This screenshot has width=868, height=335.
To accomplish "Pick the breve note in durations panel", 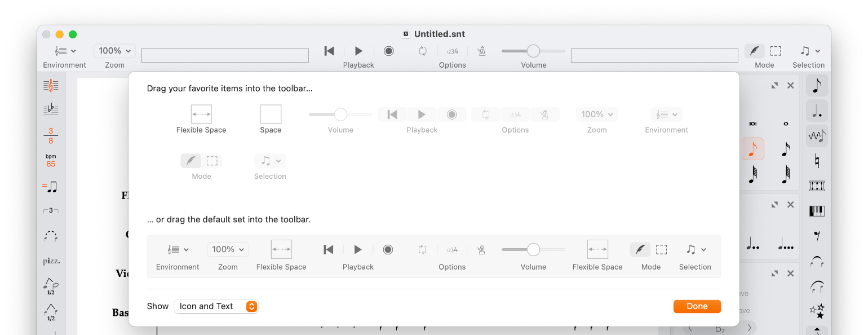I will click(x=752, y=124).
